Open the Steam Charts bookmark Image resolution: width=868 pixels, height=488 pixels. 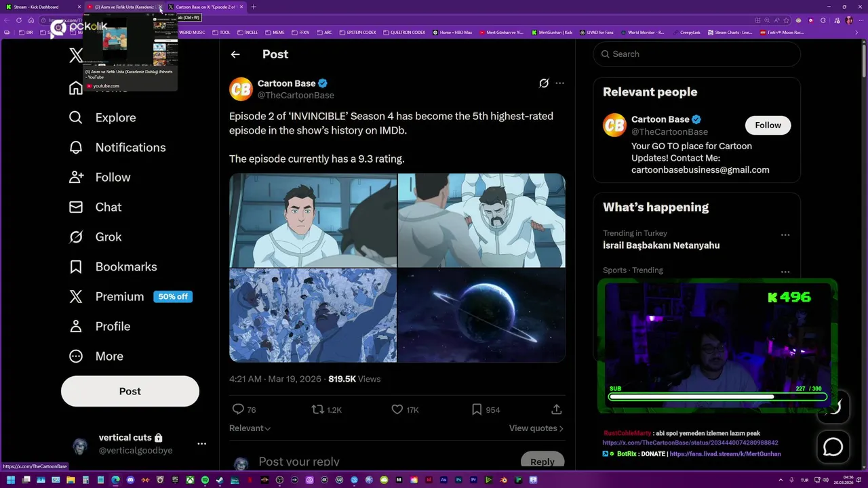[730, 32]
